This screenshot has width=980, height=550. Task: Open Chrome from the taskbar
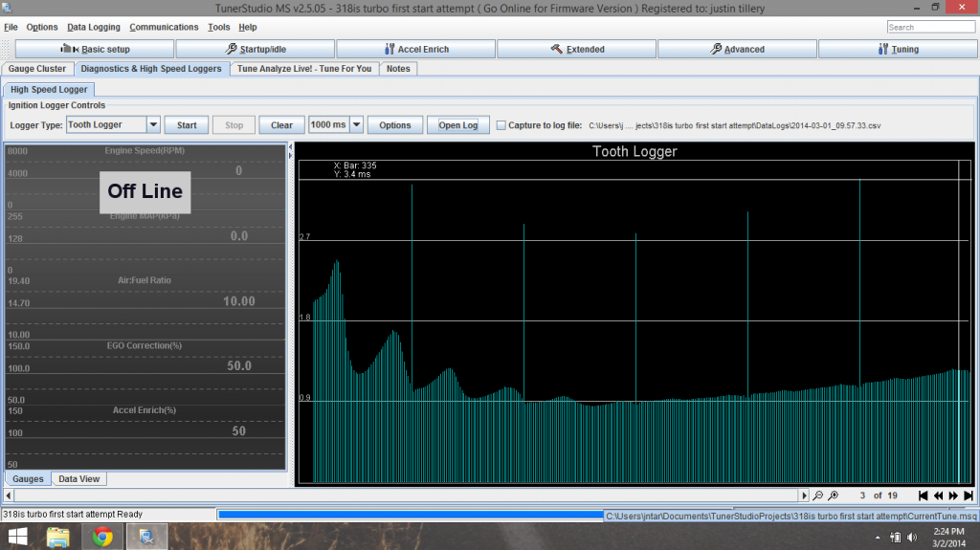pos(102,537)
